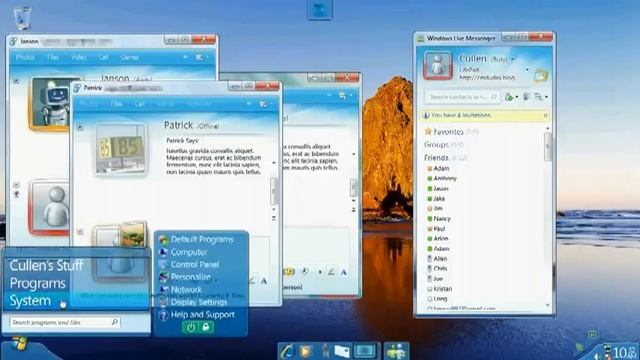The height and width of the screenshot is (360, 640).
Task: Open Files in the Patrick chat window
Action: tap(116, 104)
